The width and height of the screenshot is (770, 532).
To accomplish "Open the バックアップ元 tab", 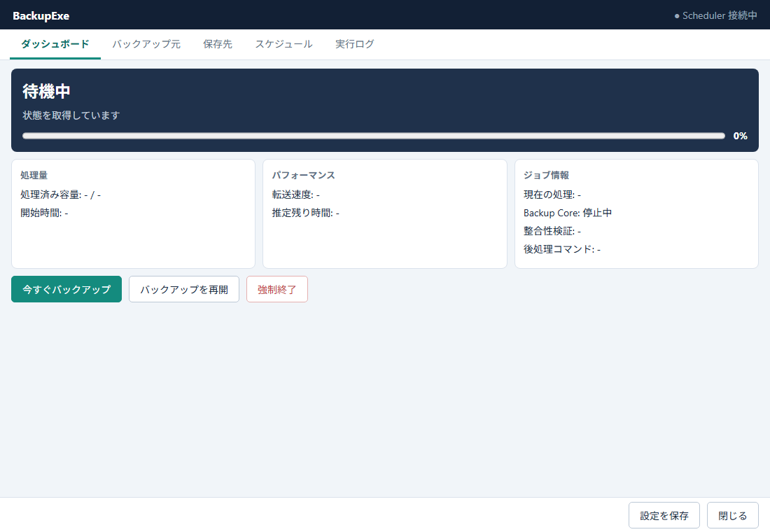I will pos(146,44).
